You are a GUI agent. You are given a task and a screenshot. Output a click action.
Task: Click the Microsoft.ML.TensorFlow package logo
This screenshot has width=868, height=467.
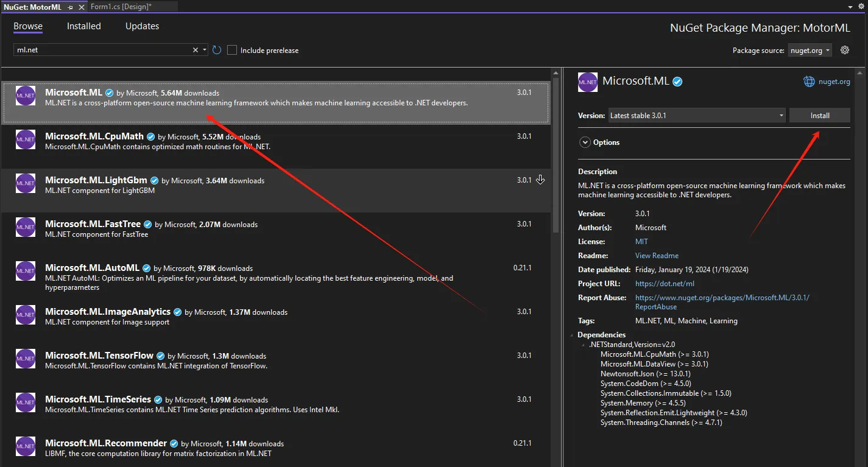(x=26, y=359)
